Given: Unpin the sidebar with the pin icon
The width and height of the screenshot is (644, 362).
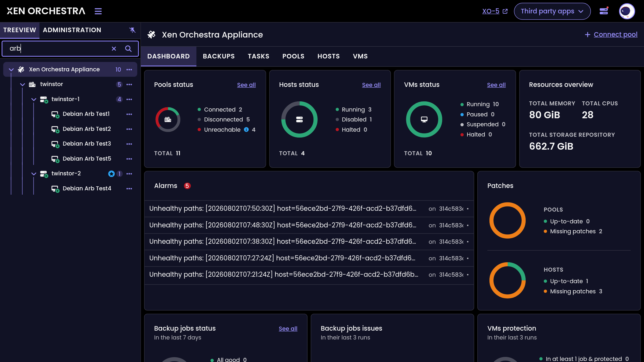Looking at the screenshot, I should (132, 30).
